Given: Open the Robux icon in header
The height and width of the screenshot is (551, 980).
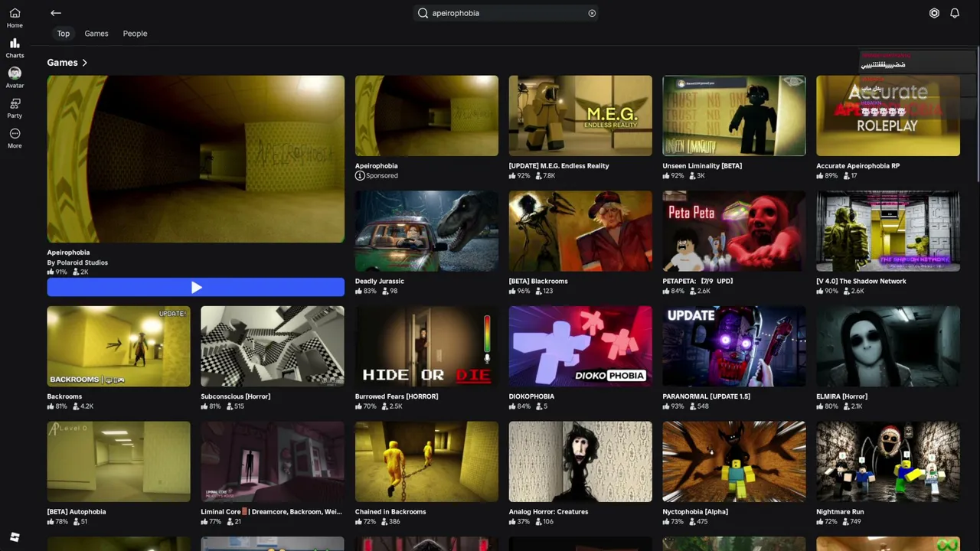Looking at the screenshot, I should (x=934, y=13).
